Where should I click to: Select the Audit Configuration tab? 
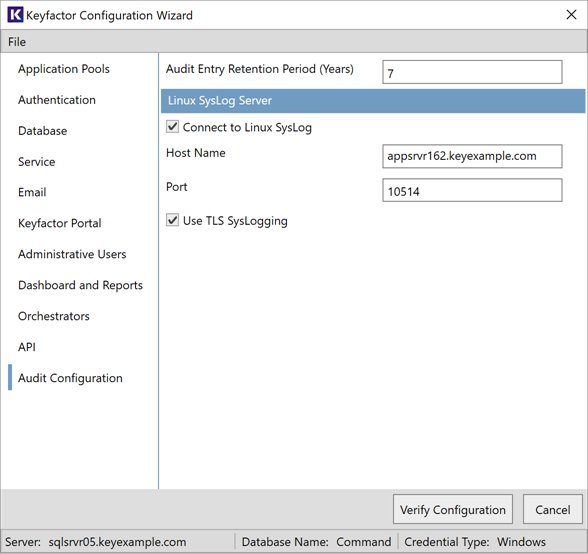click(x=70, y=378)
